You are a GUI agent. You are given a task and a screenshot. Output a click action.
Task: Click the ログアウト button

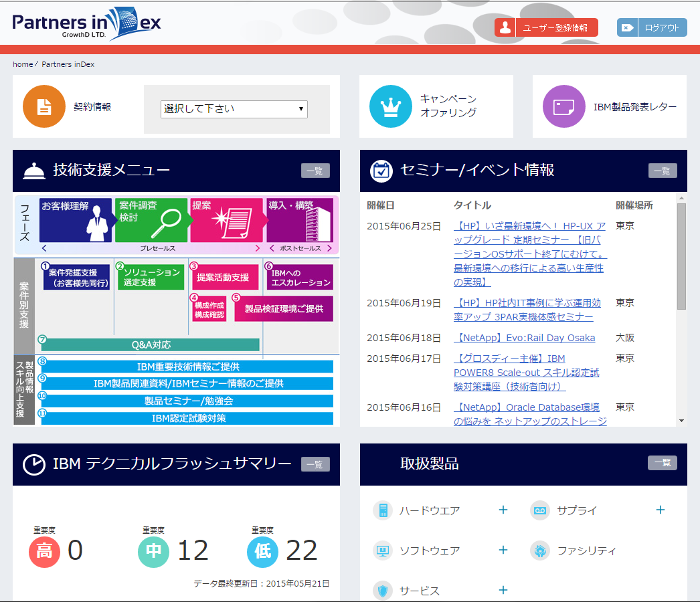point(652,27)
